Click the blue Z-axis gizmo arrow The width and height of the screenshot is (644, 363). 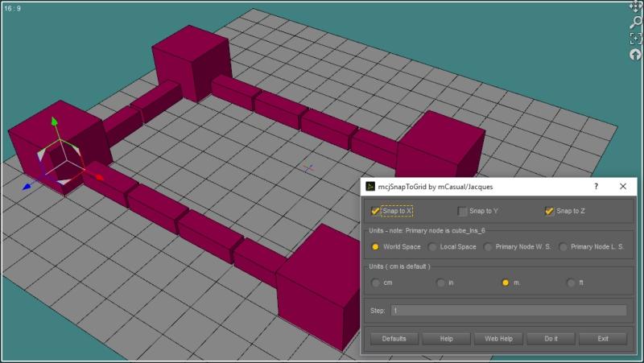pyautogui.click(x=27, y=187)
